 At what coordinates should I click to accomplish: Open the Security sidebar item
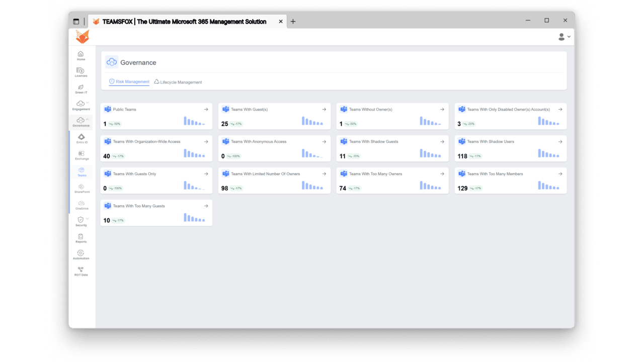(80, 222)
